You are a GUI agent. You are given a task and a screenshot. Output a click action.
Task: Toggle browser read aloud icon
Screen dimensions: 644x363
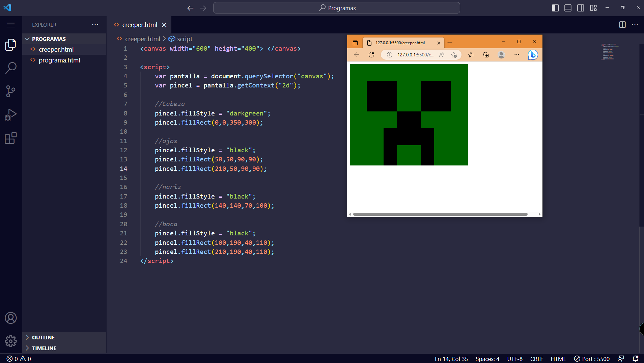pos(442,55)
